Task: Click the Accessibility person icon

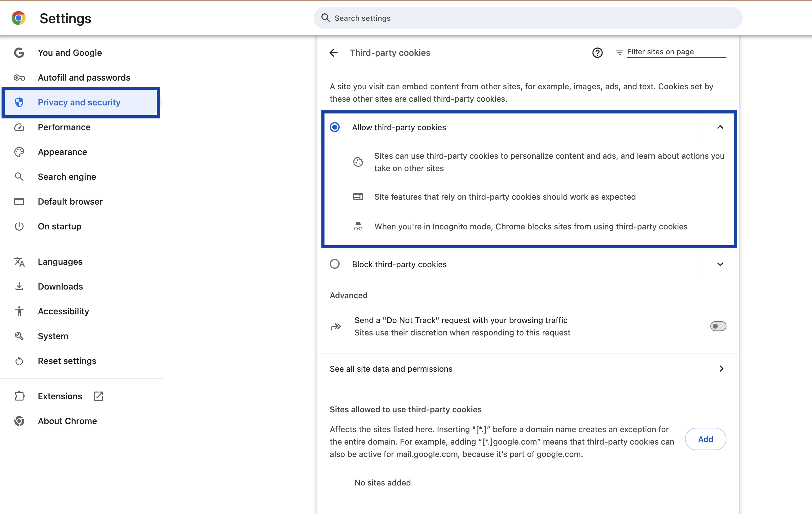Action: tap(19, 311)
